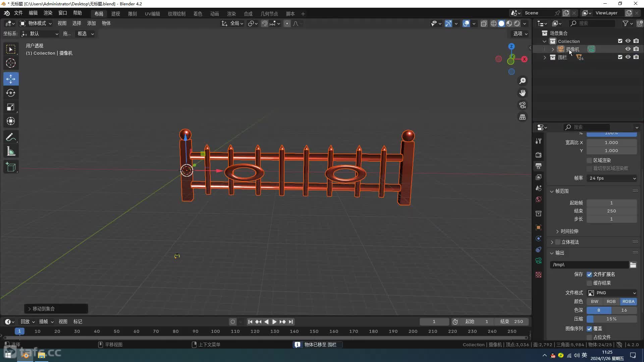Select RGB color mode button
The width and height of the screenshot is (644, 362).
pos(611,302)
